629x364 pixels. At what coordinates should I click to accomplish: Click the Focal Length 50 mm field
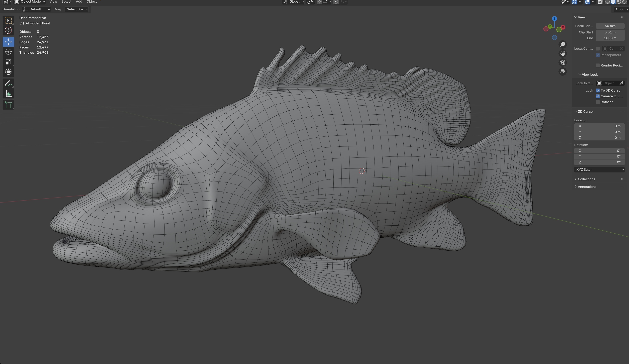tap(610, 26)
